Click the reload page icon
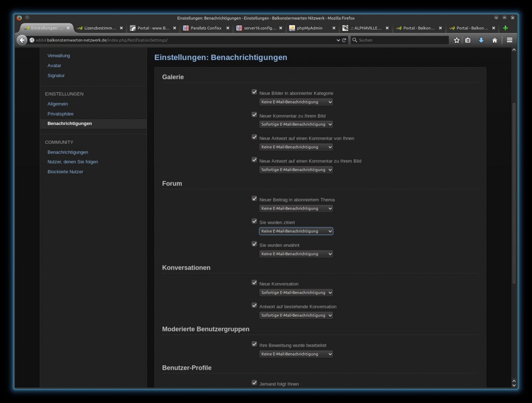The height and width of the screenshot is (403, 532). [x=344, y=40]
